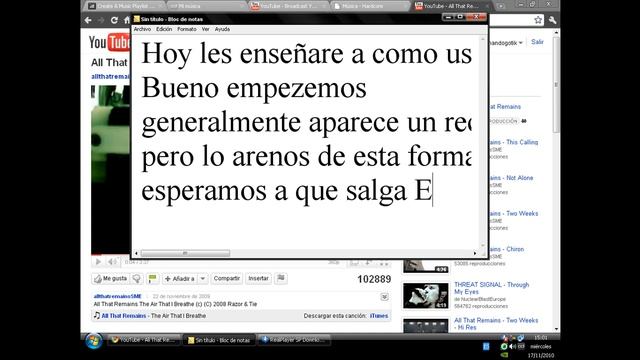Click the Notepad horizontal scrollbar thumb
The image size is (640, 360).
tap(185, 253)
